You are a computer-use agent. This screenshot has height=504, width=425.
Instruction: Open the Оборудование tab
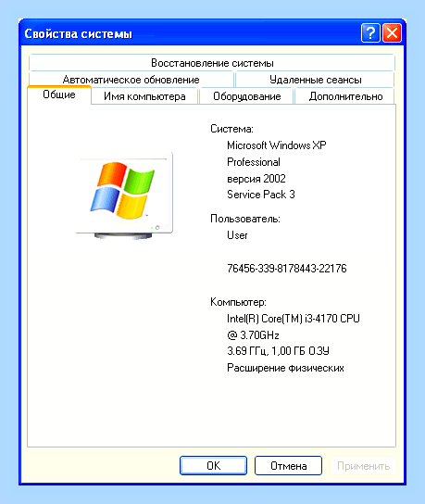246,96
